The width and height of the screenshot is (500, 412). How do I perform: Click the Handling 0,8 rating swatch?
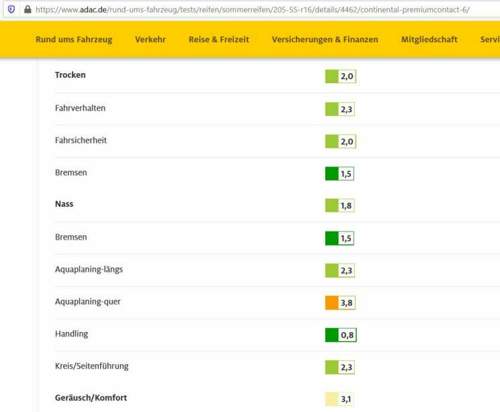(x=341, y=335)
